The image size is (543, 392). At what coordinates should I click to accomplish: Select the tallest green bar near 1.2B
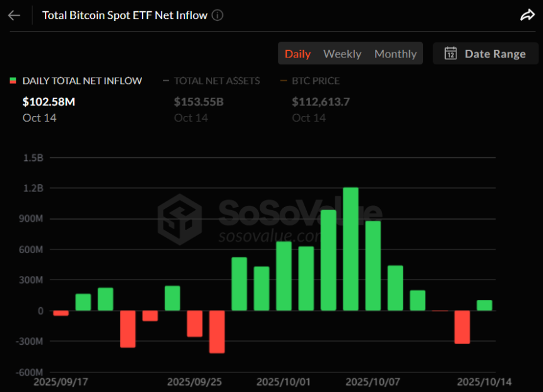point(350,249)
